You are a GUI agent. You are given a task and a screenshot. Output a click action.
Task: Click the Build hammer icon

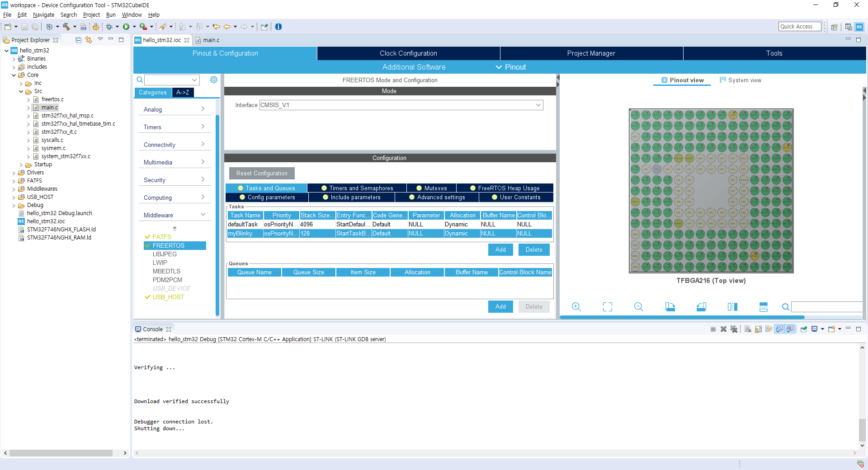[66, 27]
